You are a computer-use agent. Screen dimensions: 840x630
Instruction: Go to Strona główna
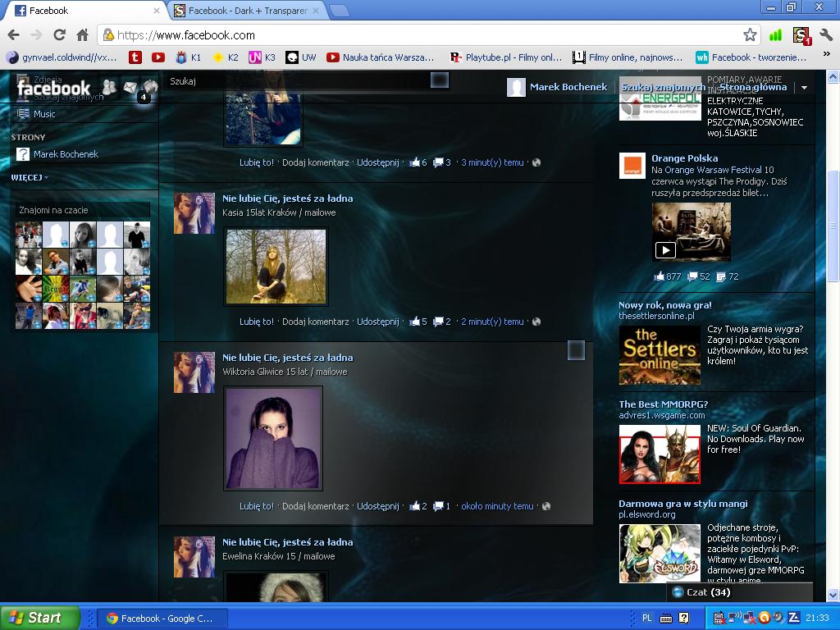click(x=753, y=87)
